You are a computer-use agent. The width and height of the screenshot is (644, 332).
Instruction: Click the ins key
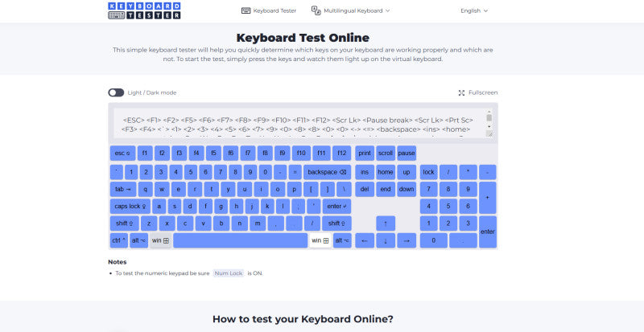365,172
